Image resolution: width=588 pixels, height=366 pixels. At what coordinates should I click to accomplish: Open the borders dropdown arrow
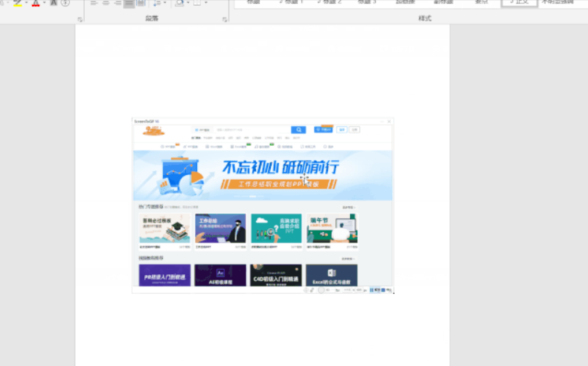pos(205,3)
